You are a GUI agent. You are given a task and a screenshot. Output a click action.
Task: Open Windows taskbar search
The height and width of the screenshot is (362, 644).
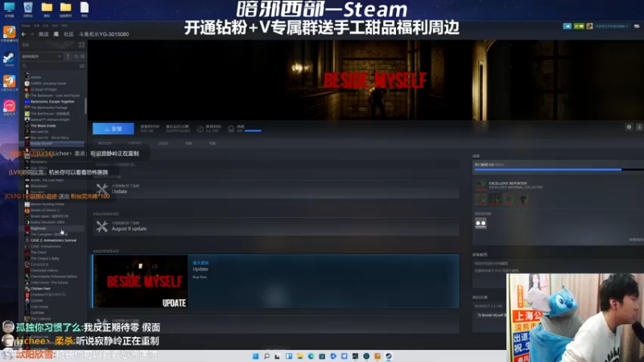[266, 356]
